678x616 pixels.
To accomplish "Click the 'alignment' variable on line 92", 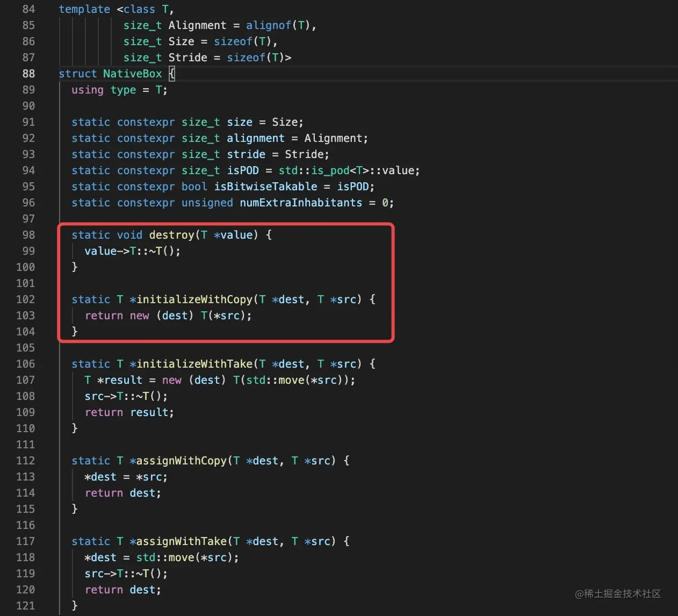I will pyautogui.click(x=256, y=138).
